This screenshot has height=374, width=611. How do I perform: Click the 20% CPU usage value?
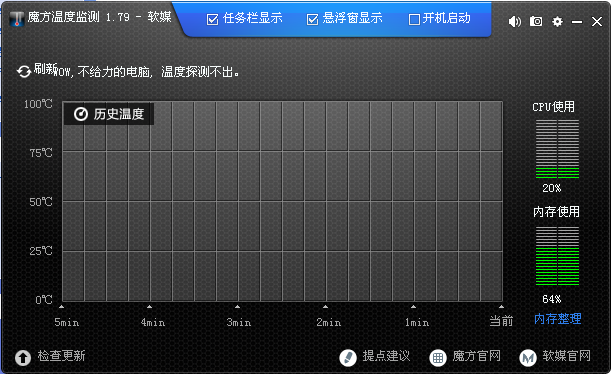point(552,188)
